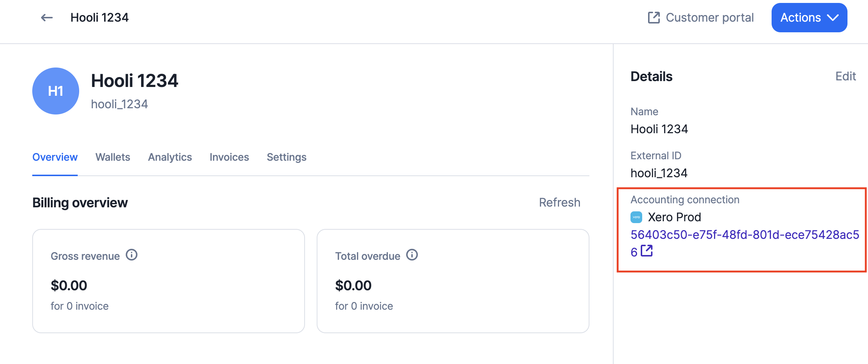Click the Total overdue card

[x=453, y=281]
